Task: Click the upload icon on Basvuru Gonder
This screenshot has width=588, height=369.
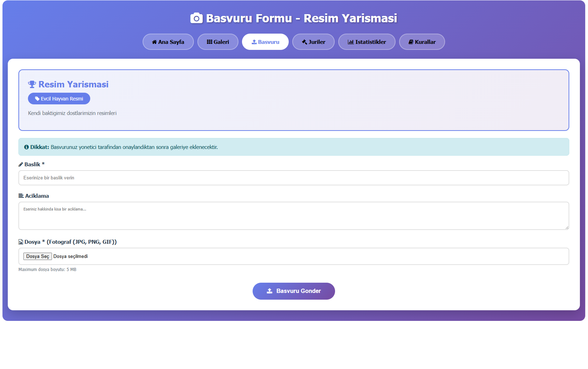Action: click(270, 291)
